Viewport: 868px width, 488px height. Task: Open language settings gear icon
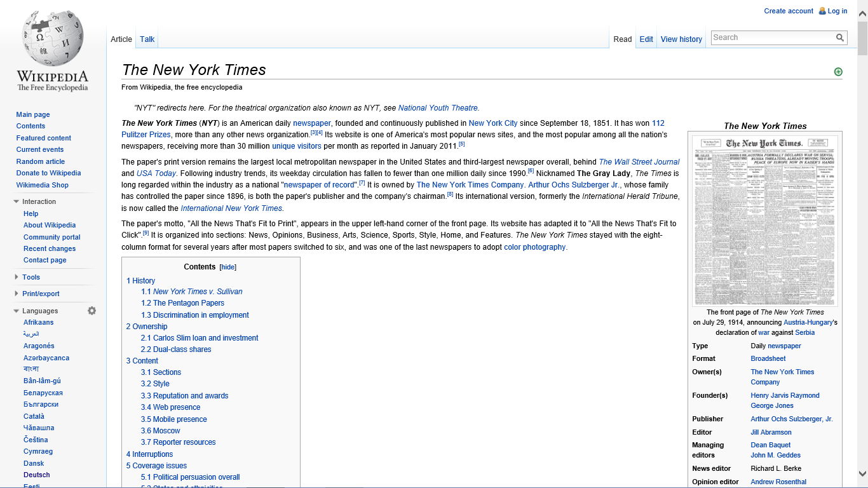pos(92,311)
